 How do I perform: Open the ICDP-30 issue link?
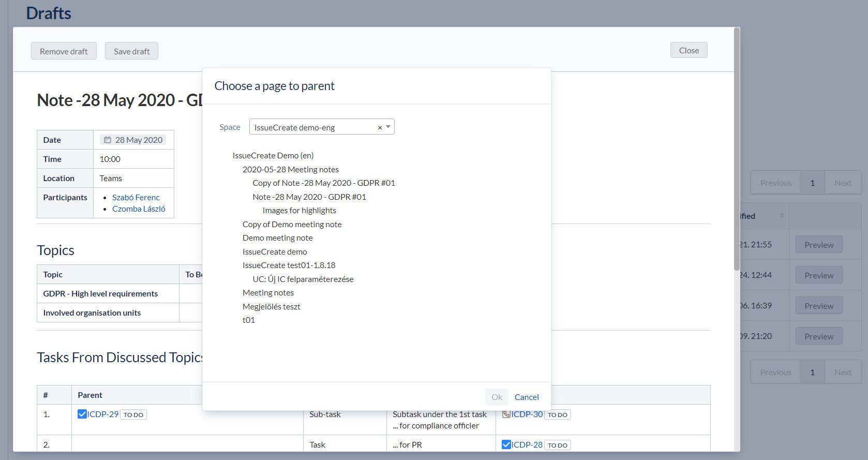coord(527,414)
